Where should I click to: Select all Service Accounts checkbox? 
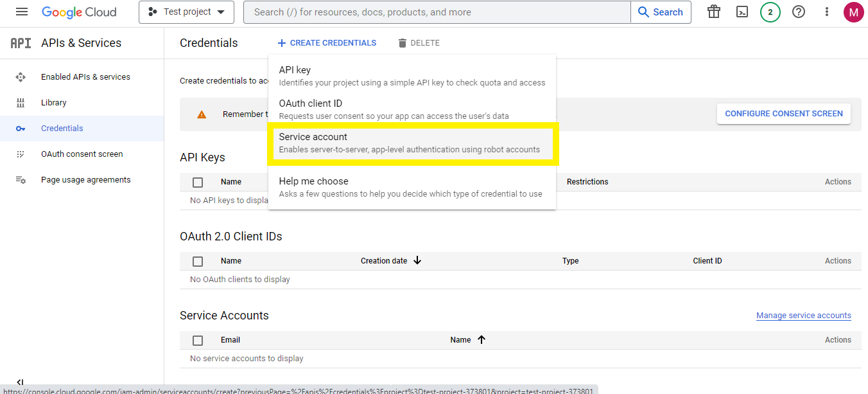[198, 339]
